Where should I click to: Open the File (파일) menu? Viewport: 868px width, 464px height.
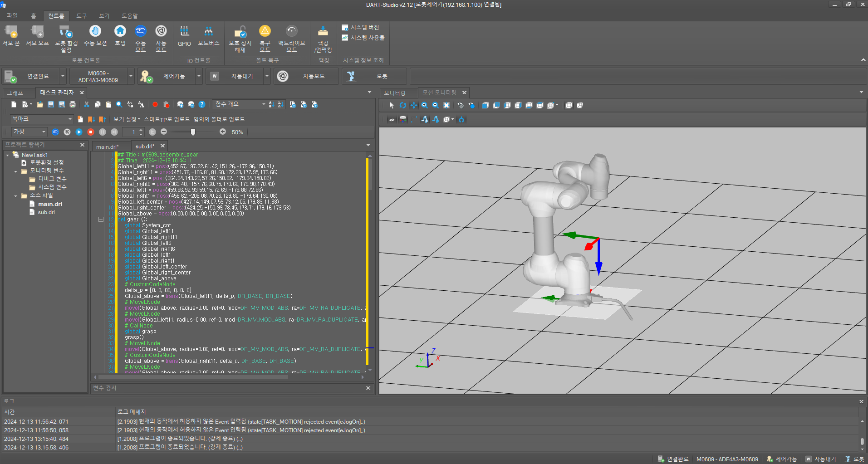[x=12, y=15]
